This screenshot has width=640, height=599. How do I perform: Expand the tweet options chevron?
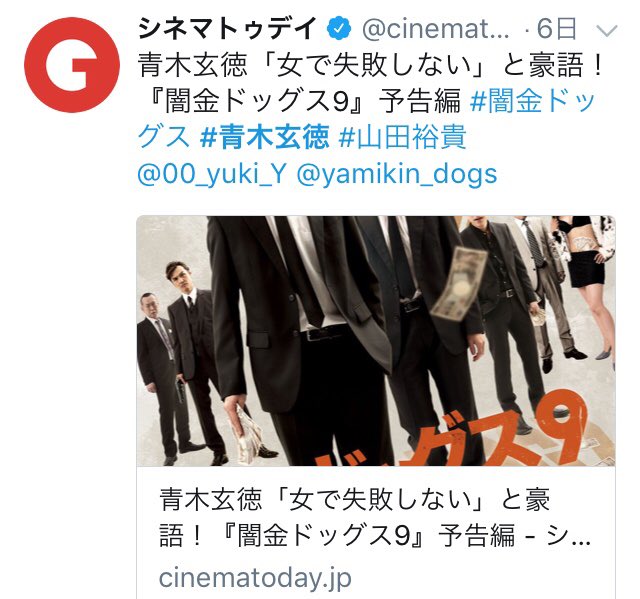[607, 30]
